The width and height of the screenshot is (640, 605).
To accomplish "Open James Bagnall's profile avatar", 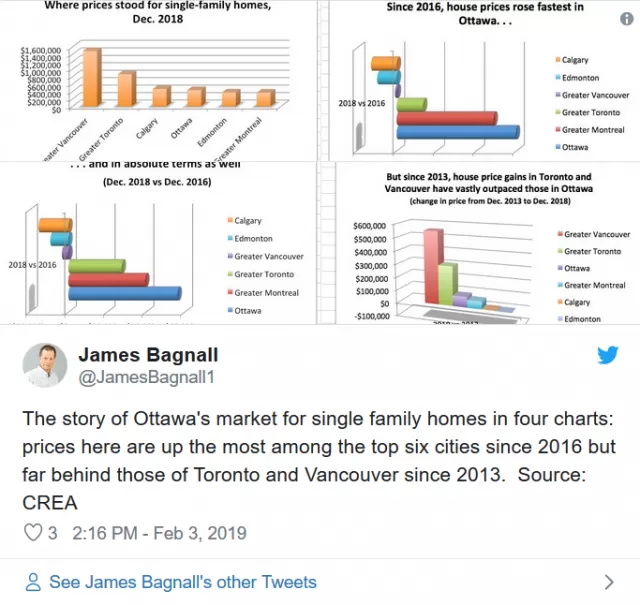I will point(45,365).
